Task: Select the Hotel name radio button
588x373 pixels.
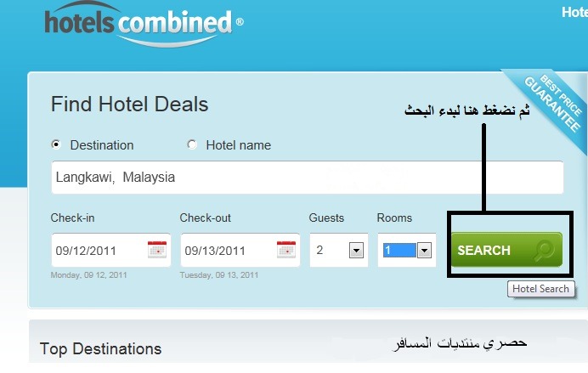Action: [x=191, y=144]
